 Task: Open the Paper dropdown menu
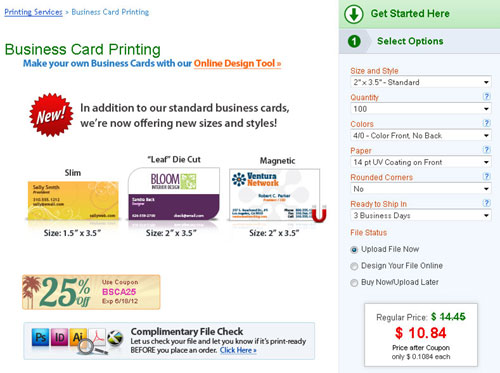421,162
